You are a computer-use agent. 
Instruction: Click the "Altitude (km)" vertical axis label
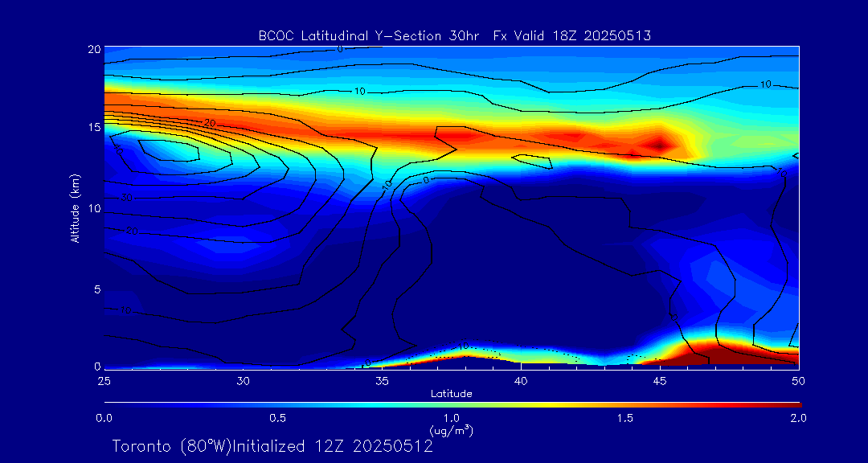click(75, 209)
